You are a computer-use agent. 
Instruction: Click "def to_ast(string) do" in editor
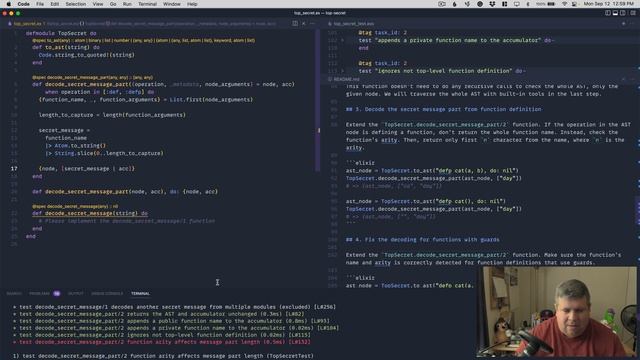[66, 47]
